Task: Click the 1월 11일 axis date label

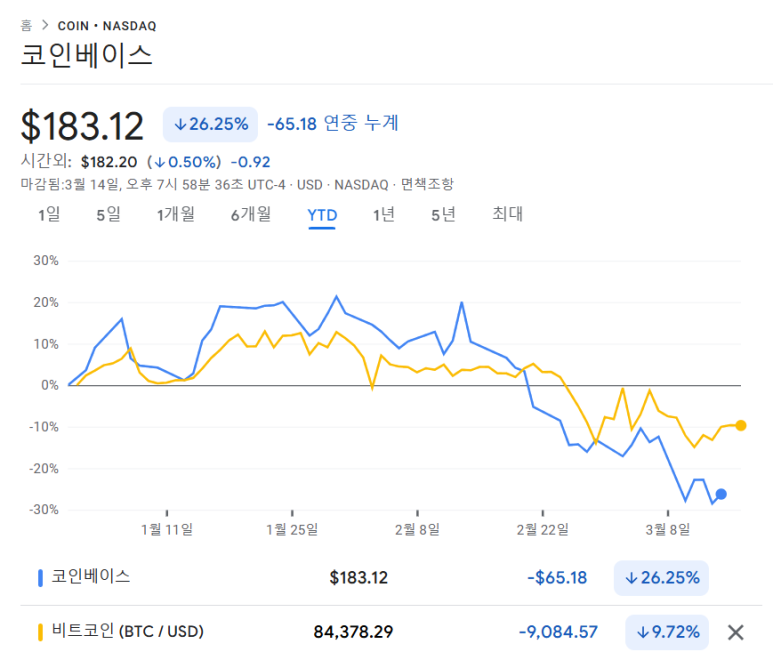Action: pyautogui.click(x=167, y=530)
